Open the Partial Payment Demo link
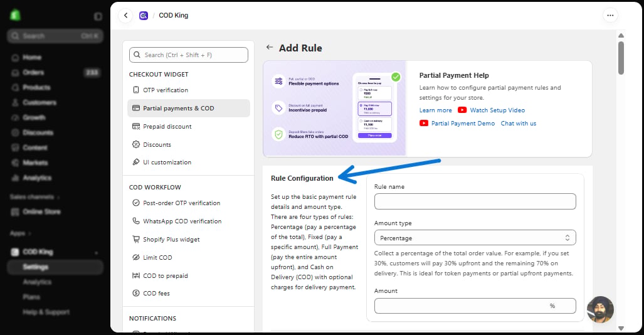Image resolution: width=644 pixels, height=335 pixels. [x=463, y=124]
